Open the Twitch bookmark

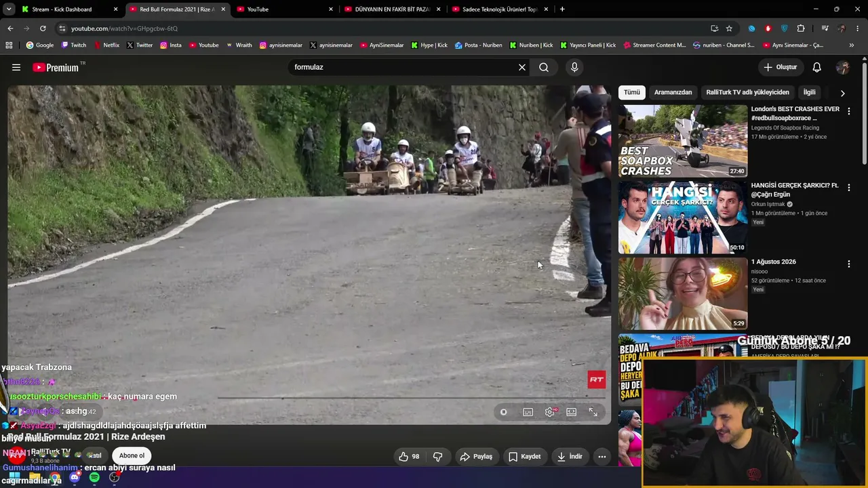click(x=74, y=45)
